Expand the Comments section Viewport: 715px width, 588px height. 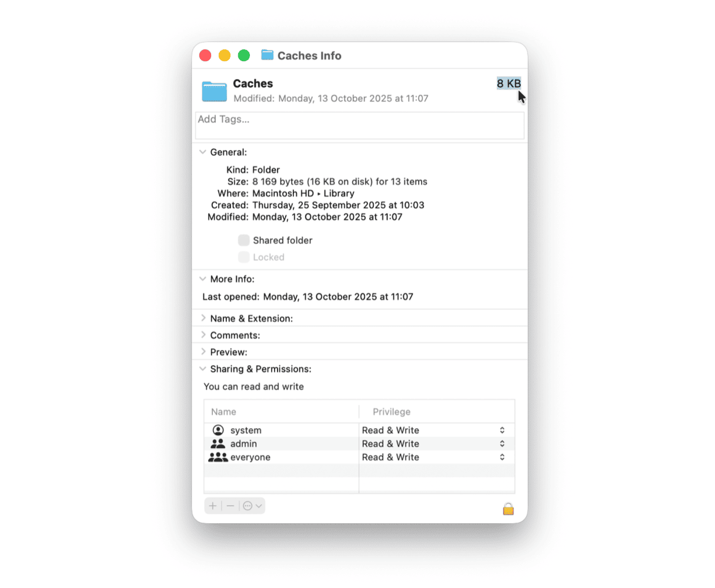(203, 335)
